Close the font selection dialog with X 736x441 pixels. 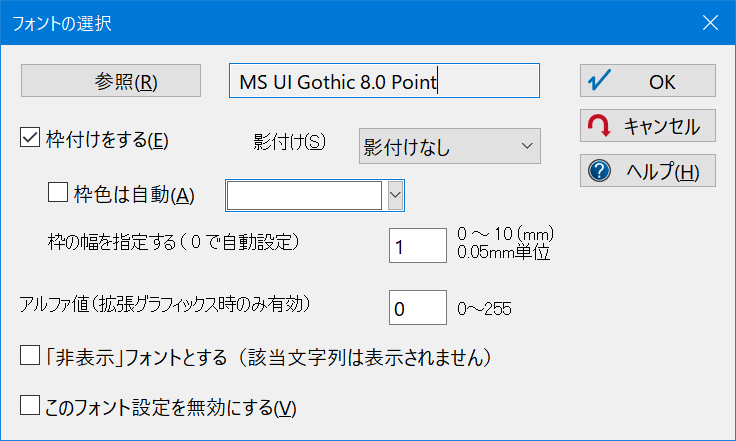710,23
